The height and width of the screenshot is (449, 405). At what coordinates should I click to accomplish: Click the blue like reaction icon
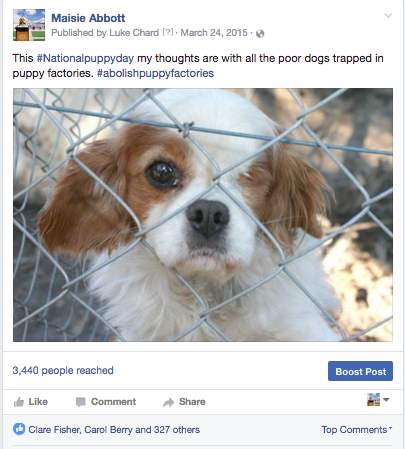click(x=19, y=429)
